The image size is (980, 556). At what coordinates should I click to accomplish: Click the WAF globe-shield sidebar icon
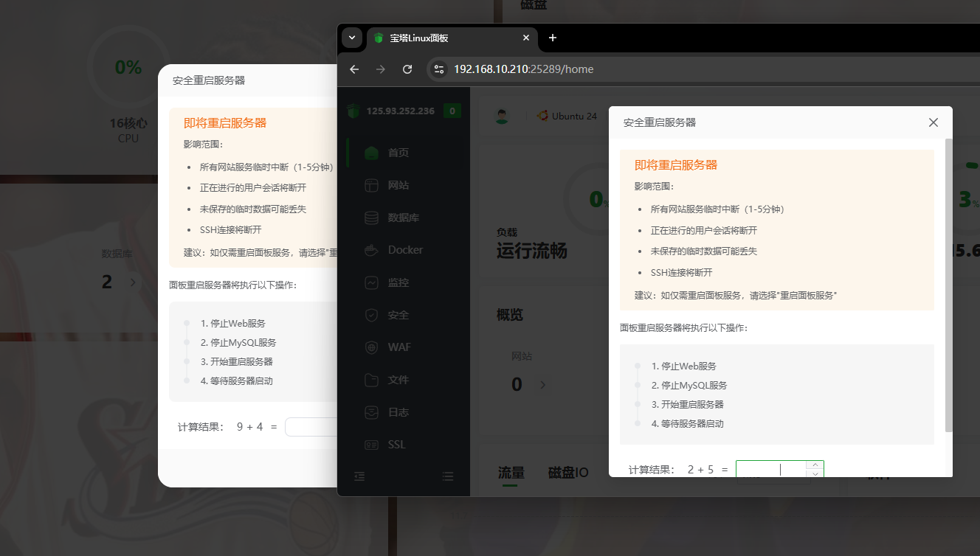pos(372,347)
